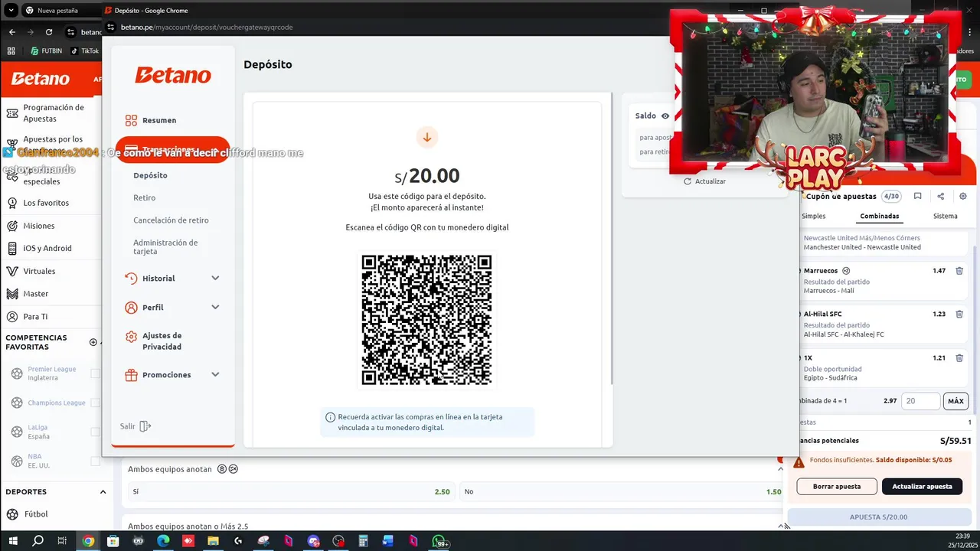
Task: Open Ajustes de Privacidad
Action: (162, 341)
